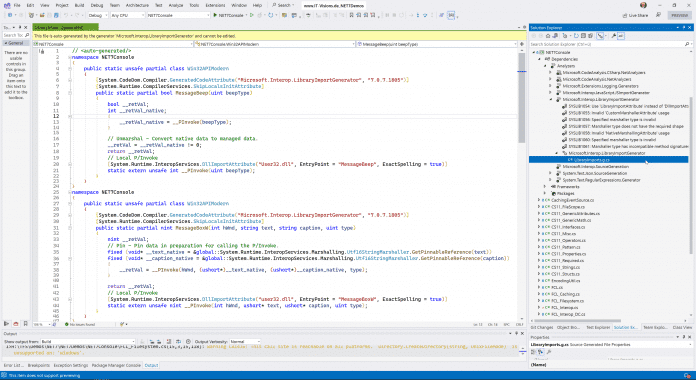This screenshot has height=380, width=696.
Task: Click the Toolbox search magnifier icon
Action: (x=27, y=35)
